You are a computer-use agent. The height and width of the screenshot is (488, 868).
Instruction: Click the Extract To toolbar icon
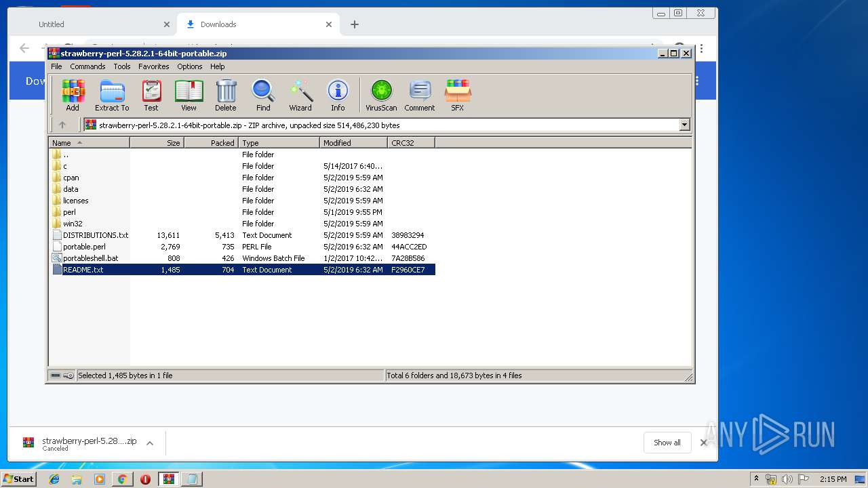coord(112,96)
